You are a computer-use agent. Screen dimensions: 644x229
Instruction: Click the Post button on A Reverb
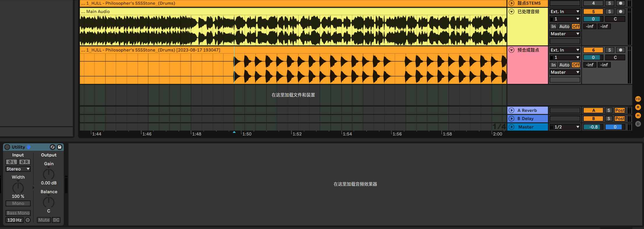tap(620, 110)
